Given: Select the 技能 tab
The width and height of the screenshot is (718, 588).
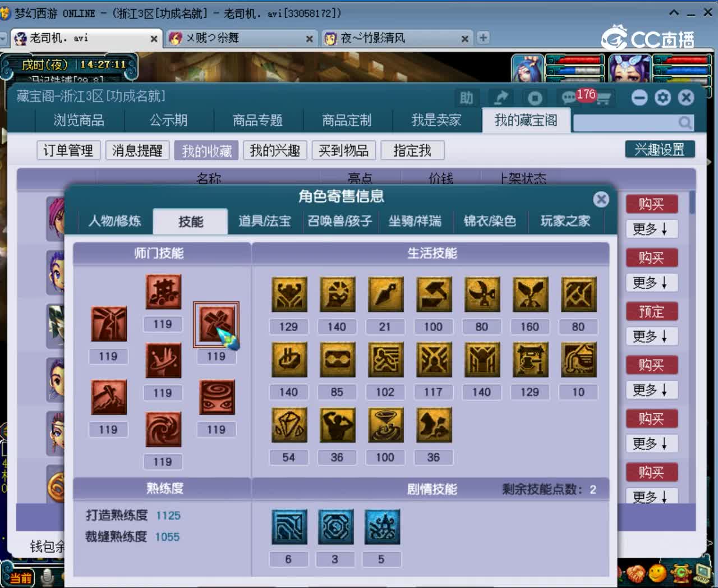Looking at the screenshot, I should tap(191, 222).
